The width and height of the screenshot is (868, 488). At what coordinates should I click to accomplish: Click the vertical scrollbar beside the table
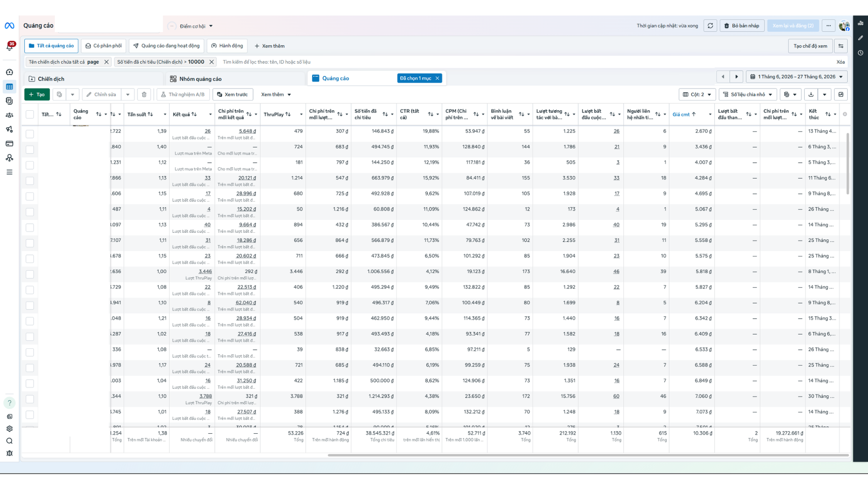pos(848,163)
